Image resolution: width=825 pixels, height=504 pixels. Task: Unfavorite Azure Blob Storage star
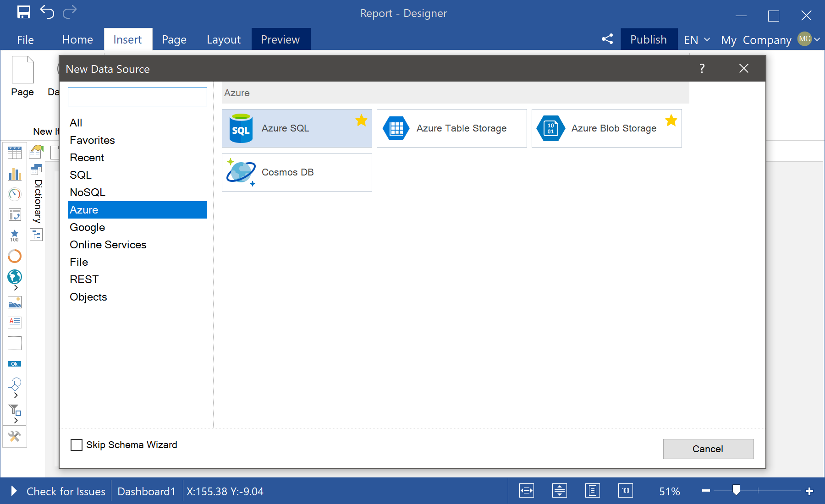tap(671, 121)
